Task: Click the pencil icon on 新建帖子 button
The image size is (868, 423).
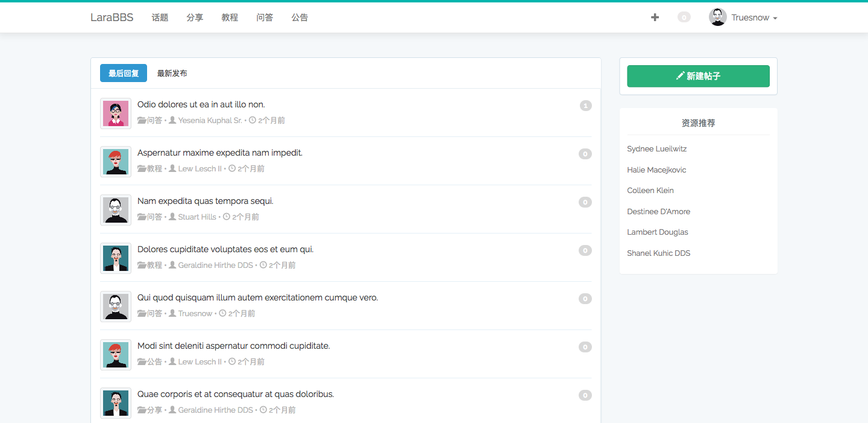Action: (680, 76)
